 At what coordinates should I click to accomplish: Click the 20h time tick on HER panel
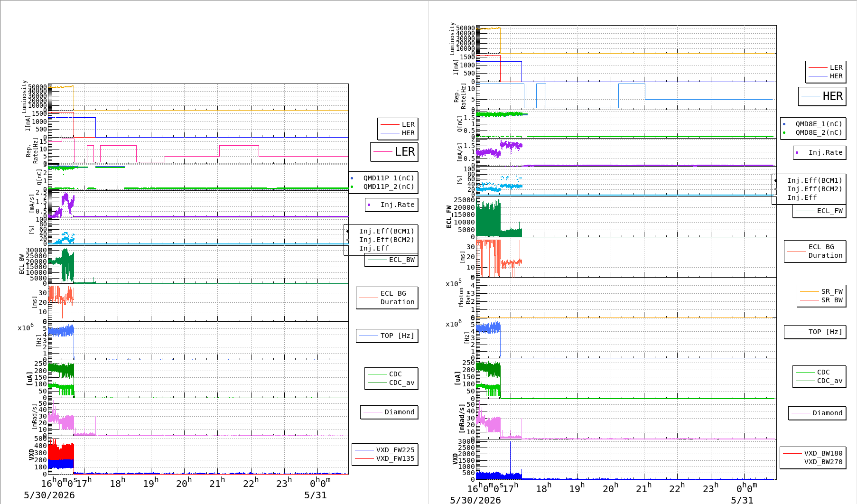(610, 487)
